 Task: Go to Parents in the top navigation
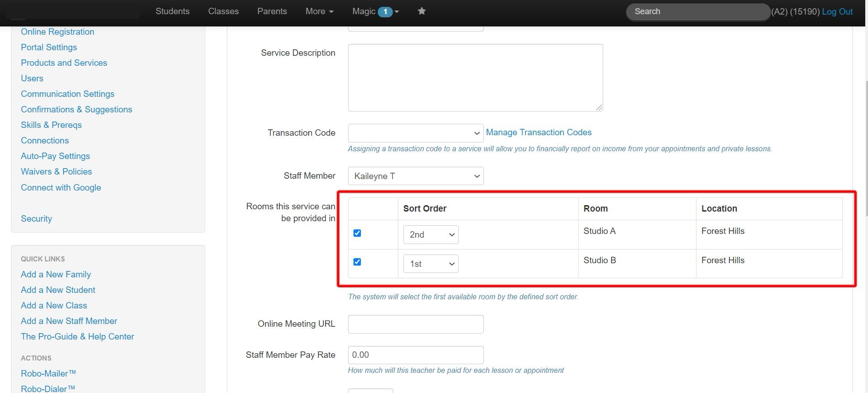pyautogui.click(x=272, y=11)
